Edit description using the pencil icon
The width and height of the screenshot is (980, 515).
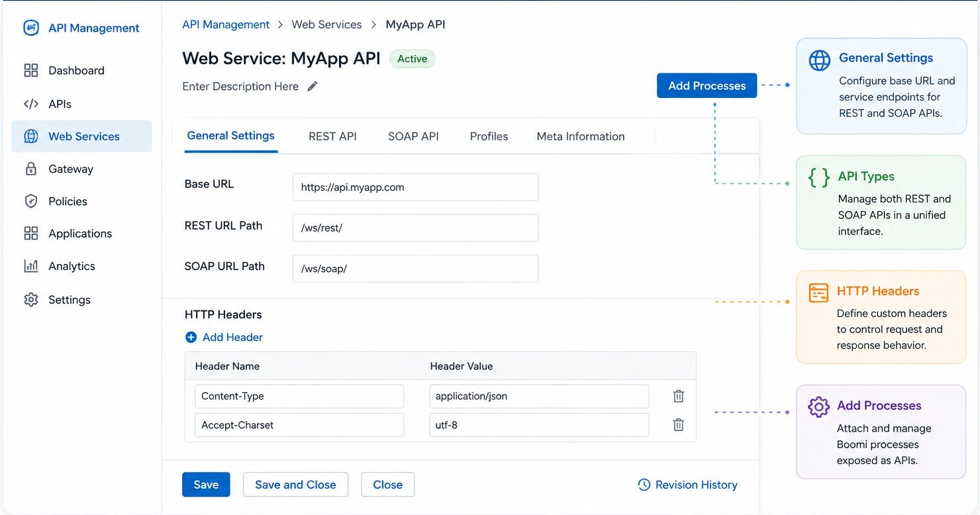pyautogui.click(x=313, y=86)
